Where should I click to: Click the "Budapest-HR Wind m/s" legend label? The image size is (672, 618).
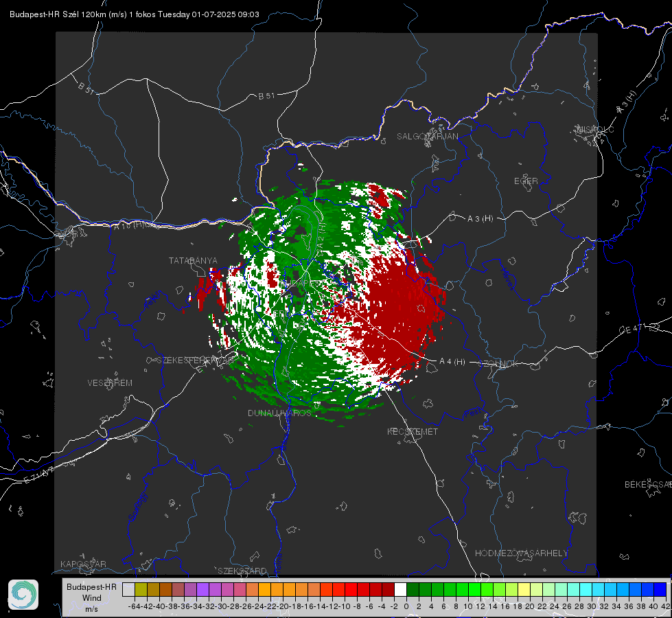(92, 597)
